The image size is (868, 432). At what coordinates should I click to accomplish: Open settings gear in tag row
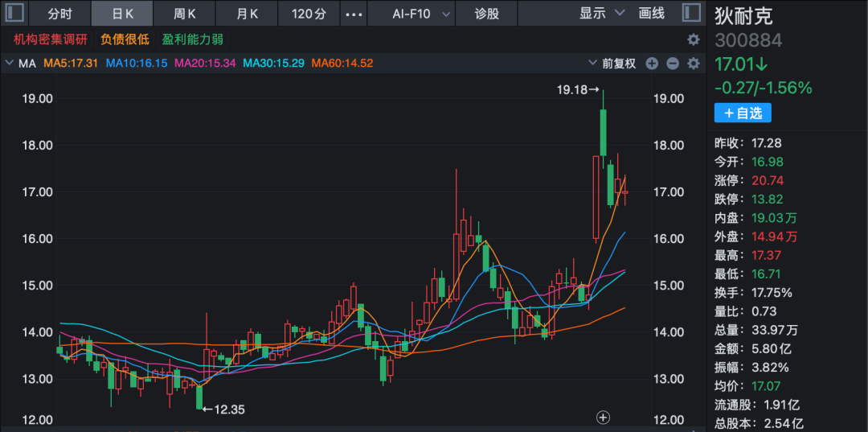pos(693,39)
